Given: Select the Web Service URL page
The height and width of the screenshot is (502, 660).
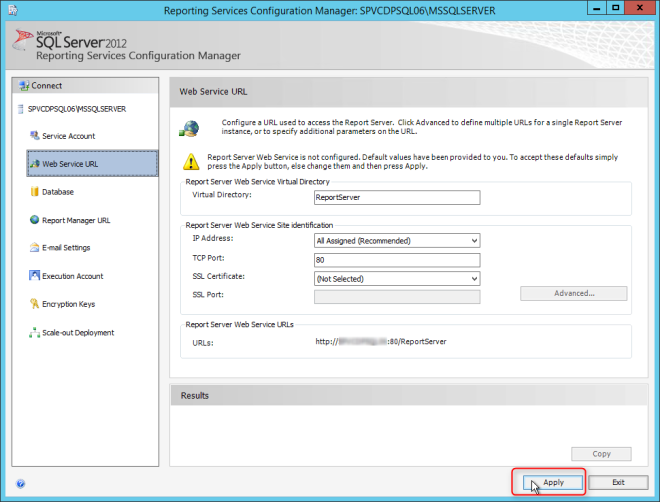Looking at the screenshot, I should (92, 163).
